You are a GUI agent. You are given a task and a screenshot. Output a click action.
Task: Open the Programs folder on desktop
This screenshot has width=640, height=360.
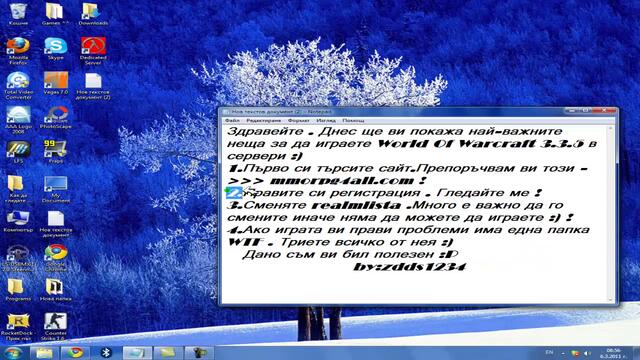tap(18, 290)
